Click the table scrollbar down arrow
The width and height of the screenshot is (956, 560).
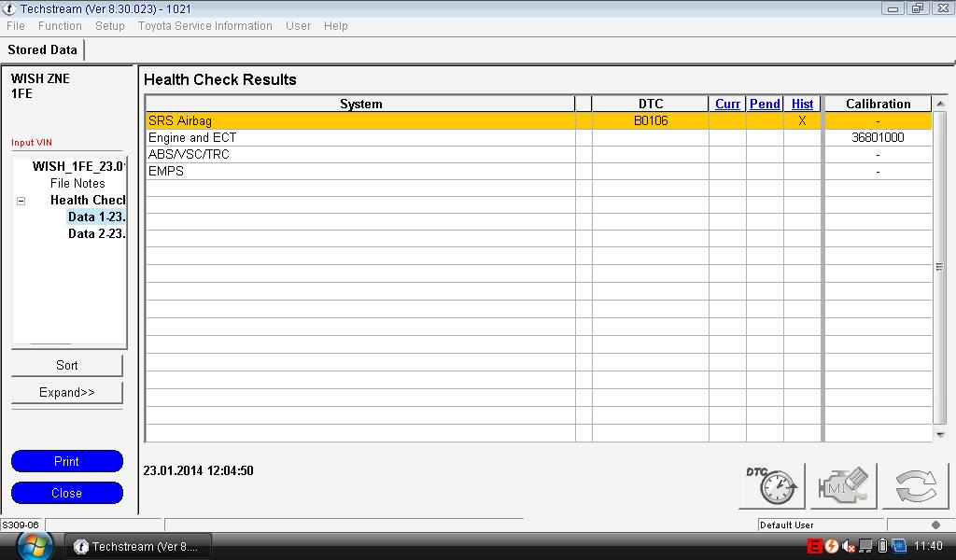940,435
